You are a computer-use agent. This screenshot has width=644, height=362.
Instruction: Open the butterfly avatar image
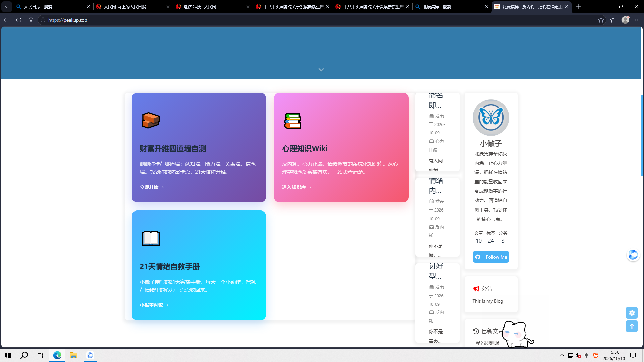point(491,118)
